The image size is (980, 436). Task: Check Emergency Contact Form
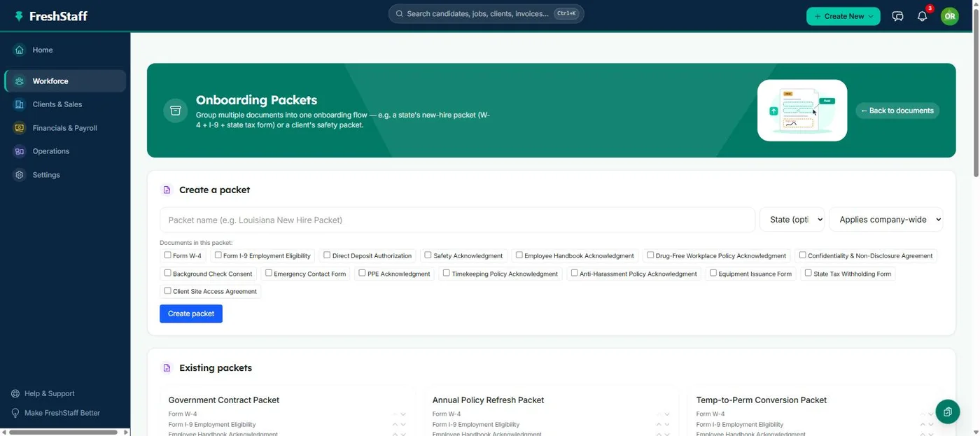coord(268,273)
